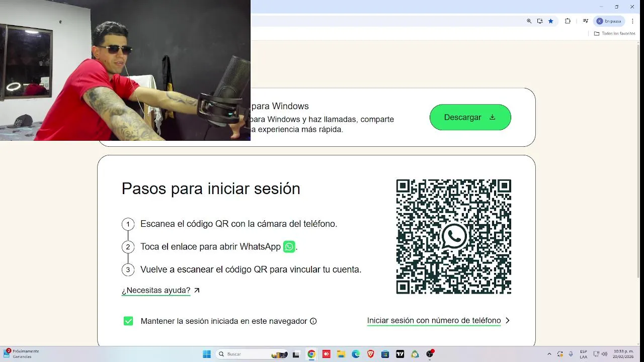The width and height of the screenshot is (644, 362).
Task: Open the K profile 'En pausa' chip
Action: [609, 21]
